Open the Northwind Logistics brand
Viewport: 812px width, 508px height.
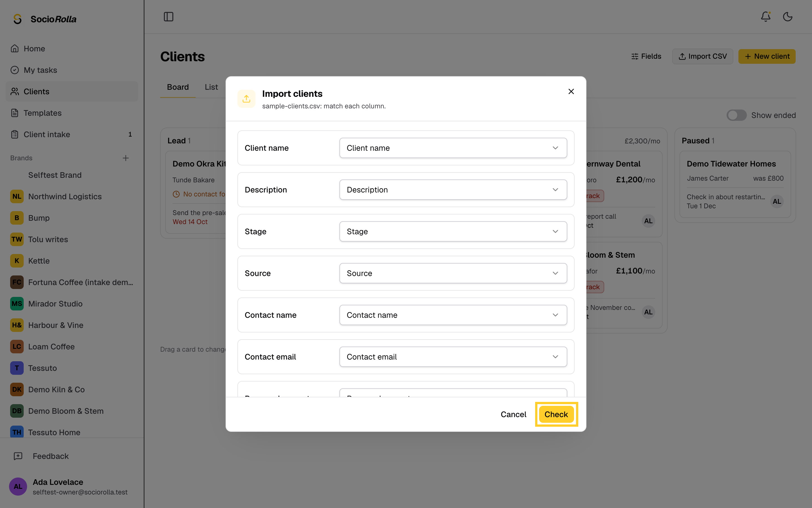[72, 196]
